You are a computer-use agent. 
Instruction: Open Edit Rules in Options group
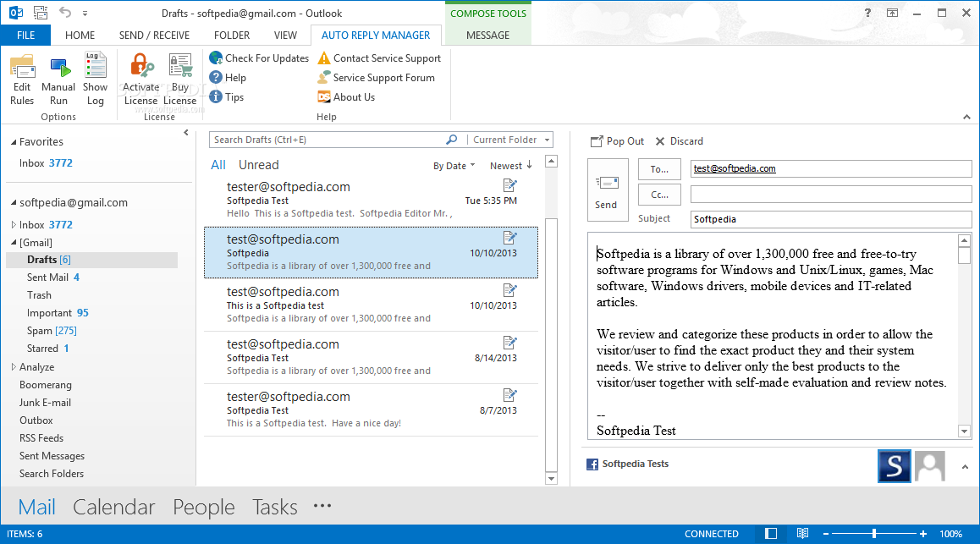pos(22,80)
